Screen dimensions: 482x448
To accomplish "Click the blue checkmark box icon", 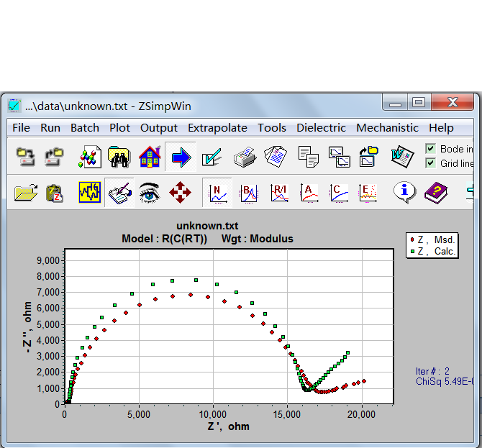I will [212, 157].
